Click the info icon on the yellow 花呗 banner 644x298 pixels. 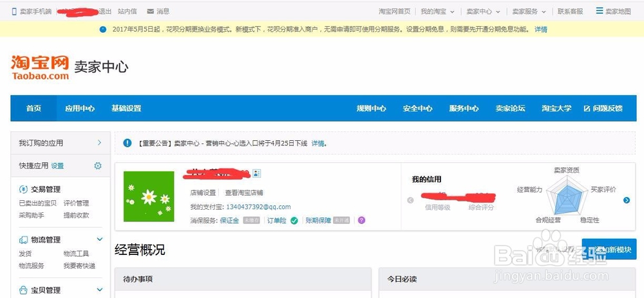point(102,30)
